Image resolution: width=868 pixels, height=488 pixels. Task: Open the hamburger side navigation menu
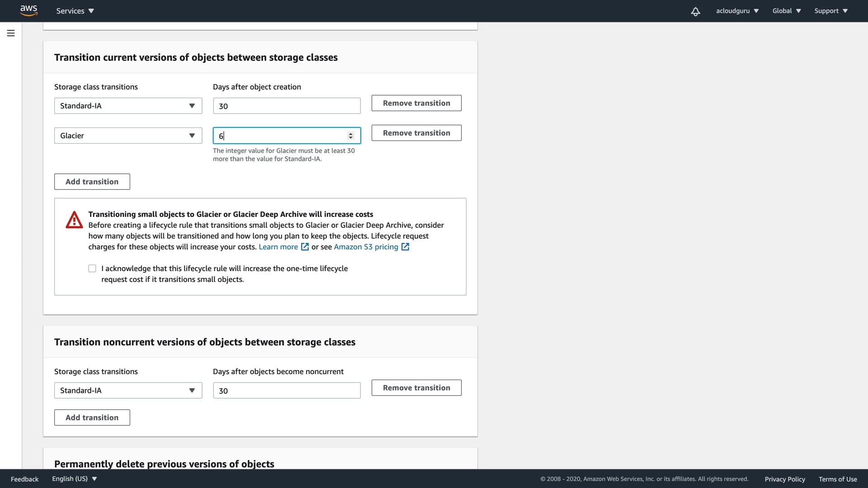(x=11, y=33)
